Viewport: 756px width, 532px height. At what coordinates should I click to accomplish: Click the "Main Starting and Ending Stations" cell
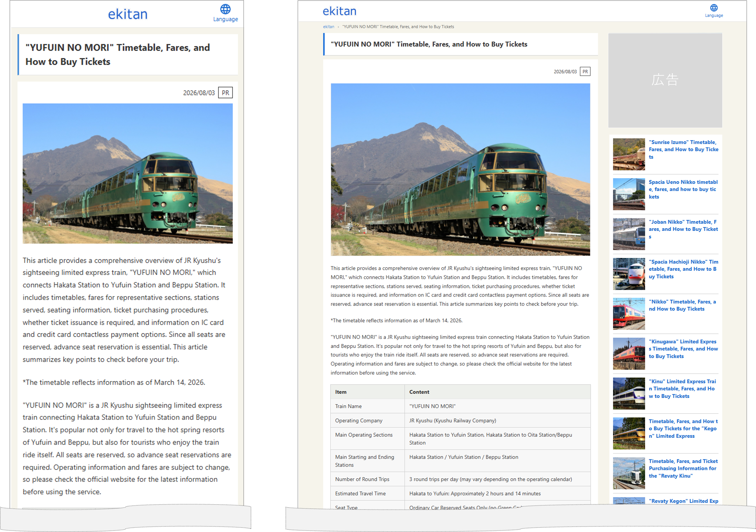click(367, 461)
